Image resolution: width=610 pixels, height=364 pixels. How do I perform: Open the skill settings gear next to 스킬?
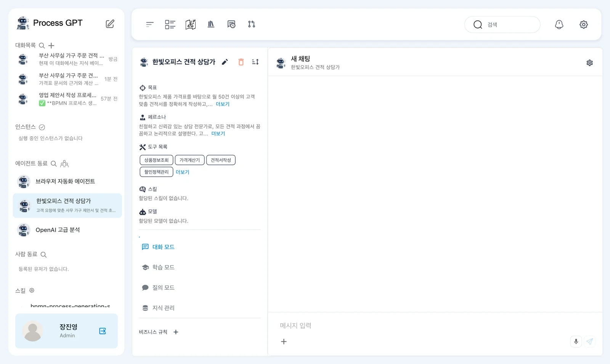(32, 291)
